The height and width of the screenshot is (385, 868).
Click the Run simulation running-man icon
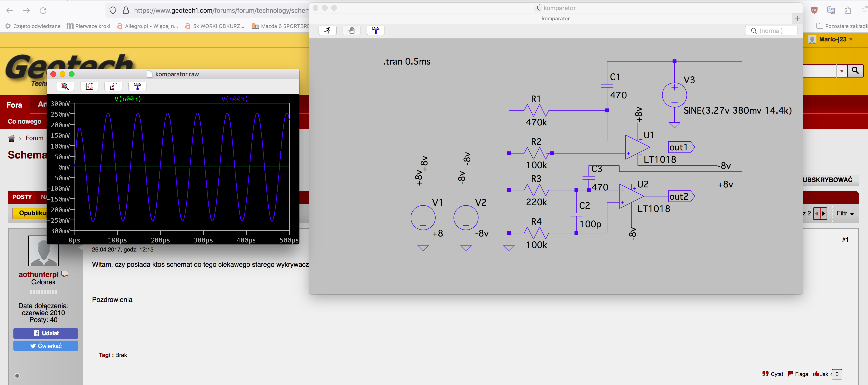pos(327,30)
